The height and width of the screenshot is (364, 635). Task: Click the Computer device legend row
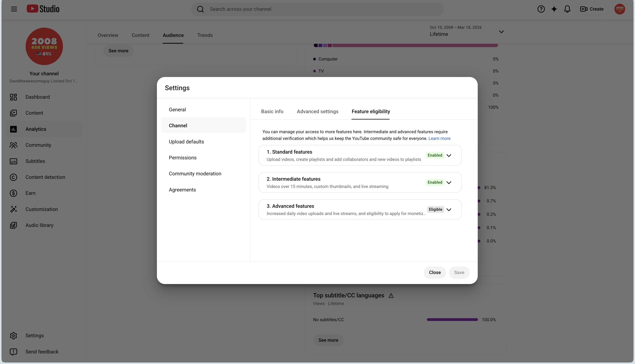(406, 59)
